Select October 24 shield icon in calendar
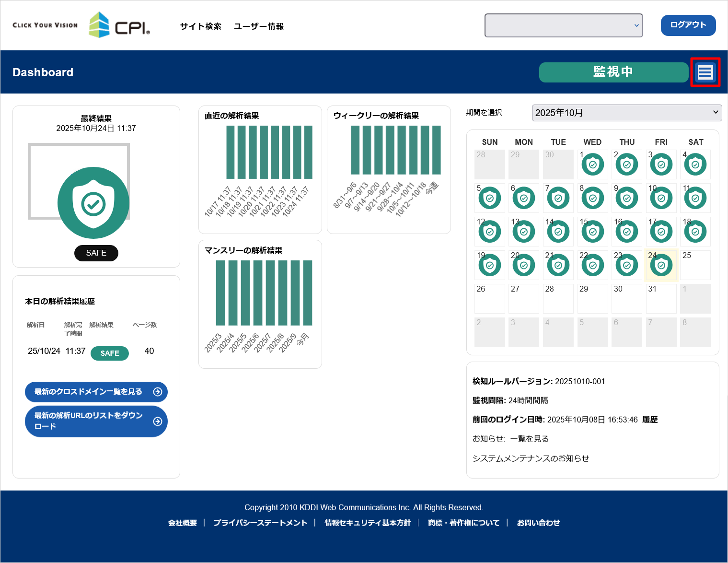Screen dimensions: 728x563 661,265
